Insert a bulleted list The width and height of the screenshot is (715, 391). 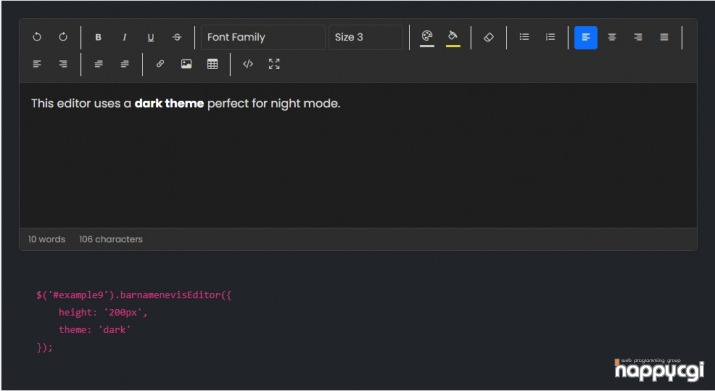tap(524, 37)
